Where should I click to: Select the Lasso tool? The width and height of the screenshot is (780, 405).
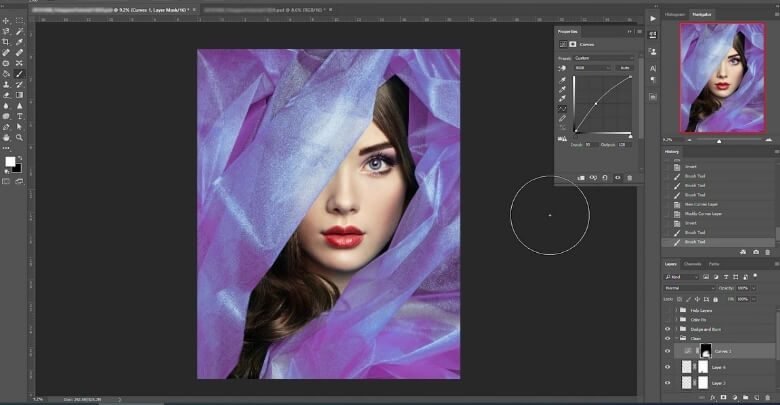[x=6, y=31]
